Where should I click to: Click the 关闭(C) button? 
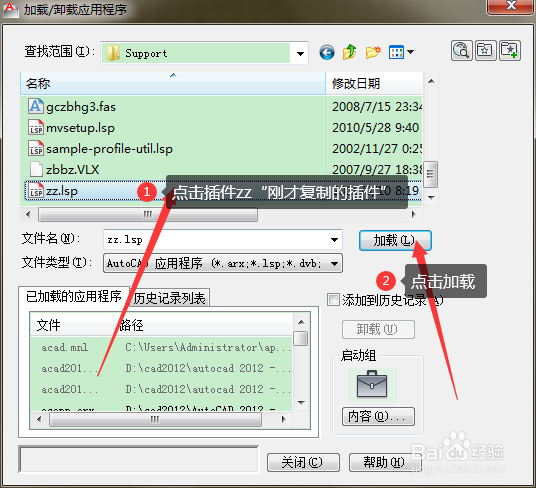coord(303,462)
